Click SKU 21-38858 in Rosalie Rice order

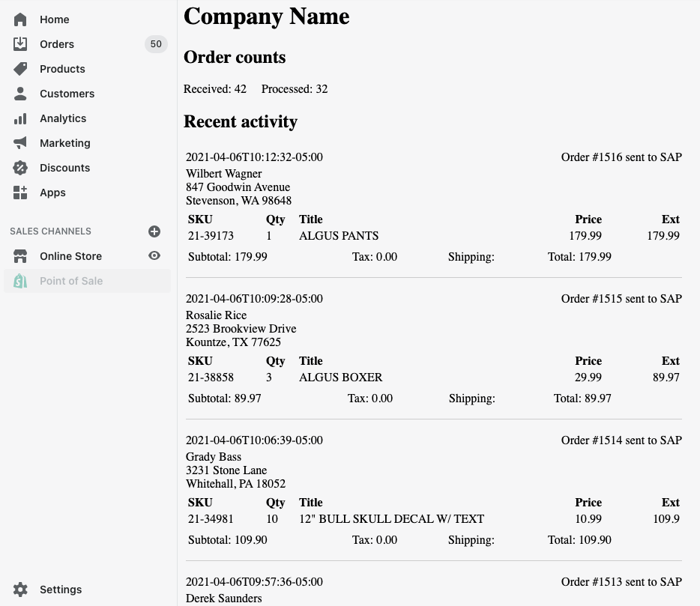[211, 378]
